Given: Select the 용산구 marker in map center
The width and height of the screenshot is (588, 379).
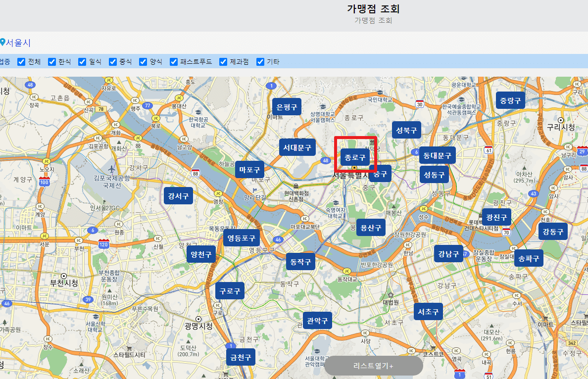Looking at the screenshot, I should click(371, 228).
